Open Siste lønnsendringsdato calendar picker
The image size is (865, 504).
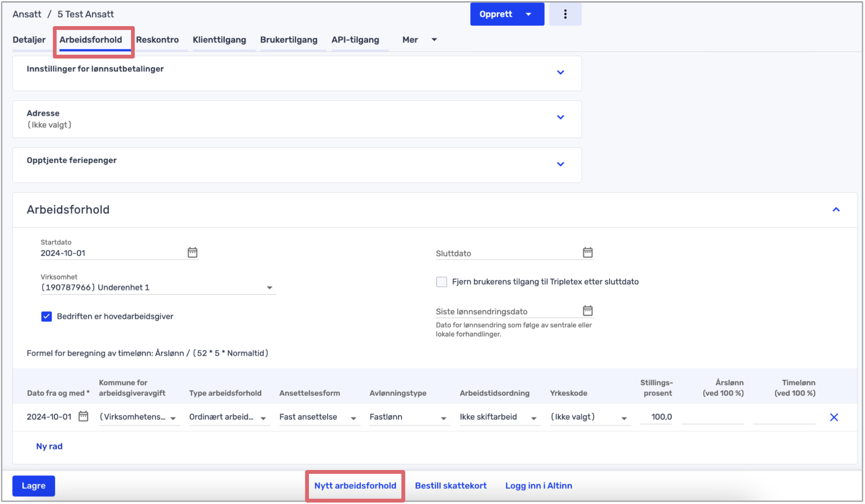point(588,310)
